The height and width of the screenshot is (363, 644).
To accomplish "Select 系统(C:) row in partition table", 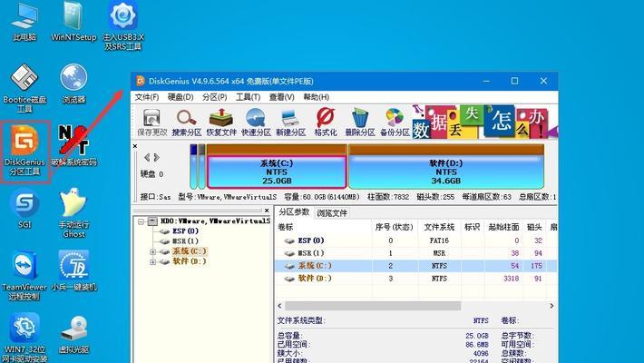I will pyautogui.click(x=415, y=266).
